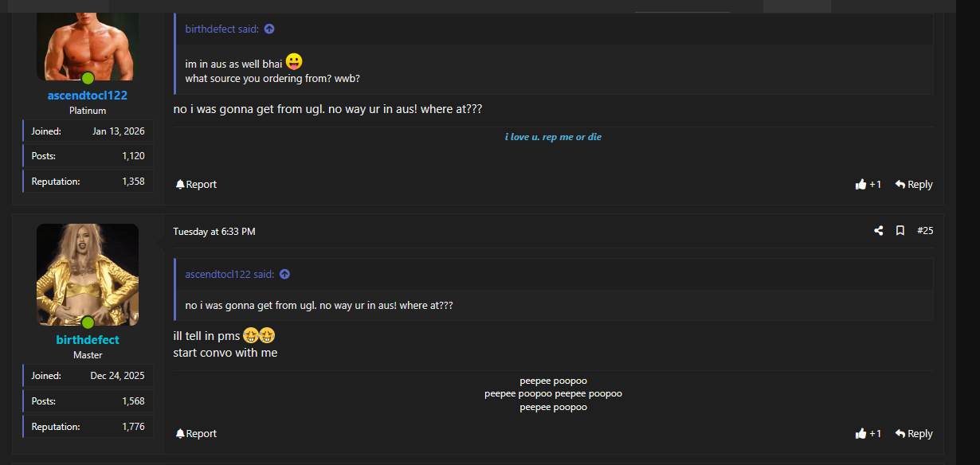Click 'ascendtocl122 said:' quote header
The width and height of the screenshot is (980, 465).
click(x=229, y=275)
